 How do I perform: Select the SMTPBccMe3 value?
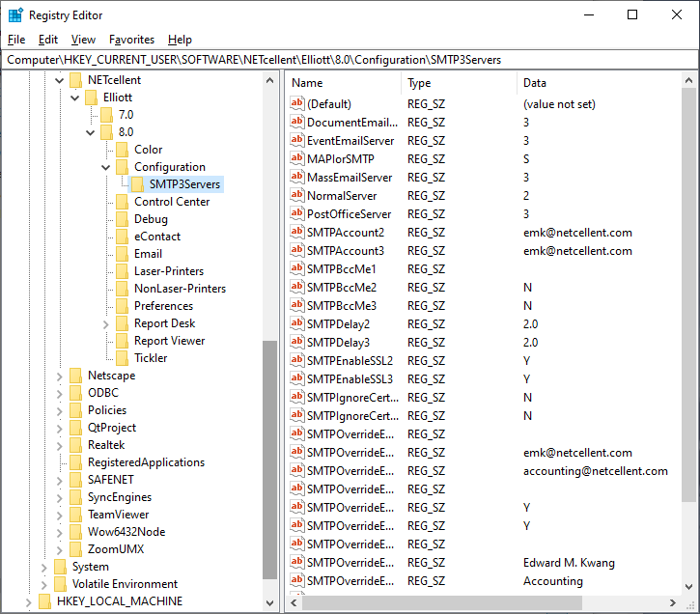pos(342,305)
